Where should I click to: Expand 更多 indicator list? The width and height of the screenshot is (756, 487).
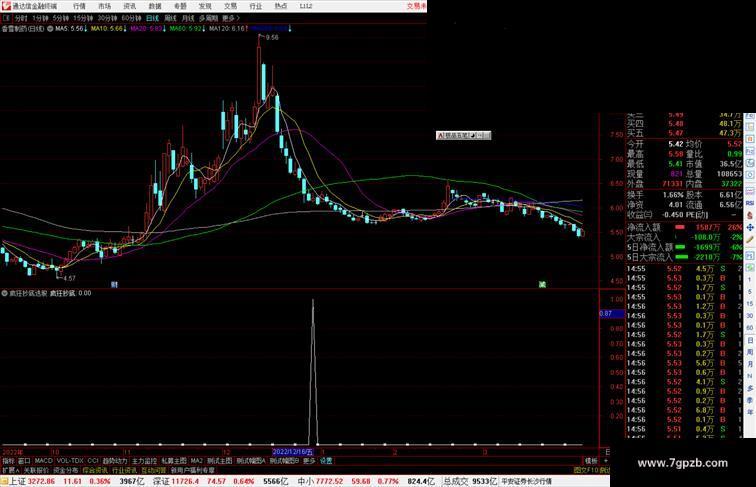tap(309, 461)
